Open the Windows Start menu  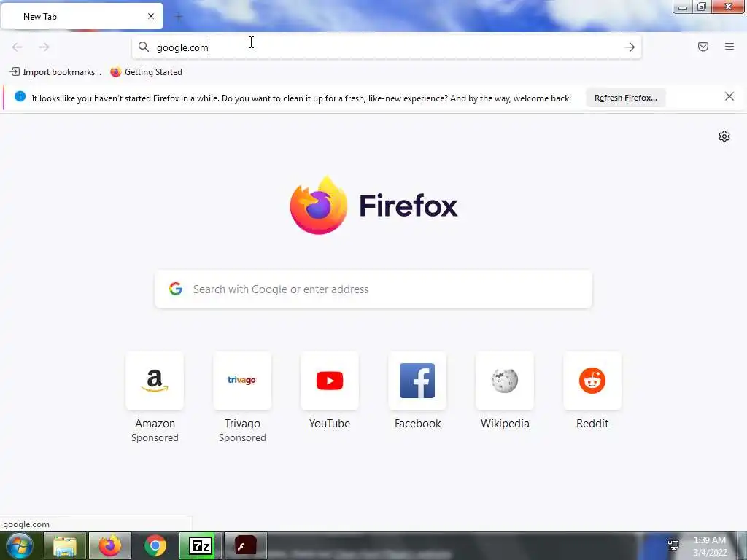20,545
